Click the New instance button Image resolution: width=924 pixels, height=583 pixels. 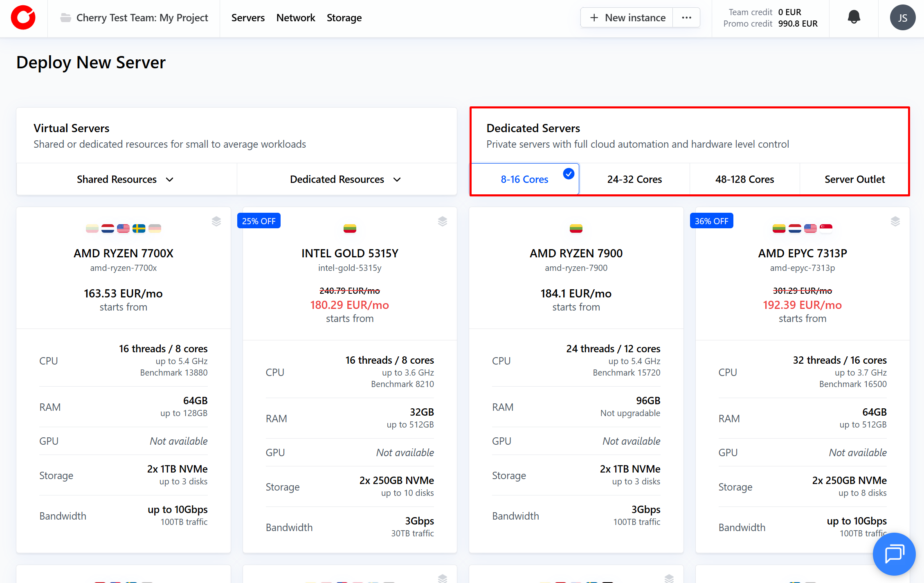pos(627,18)
